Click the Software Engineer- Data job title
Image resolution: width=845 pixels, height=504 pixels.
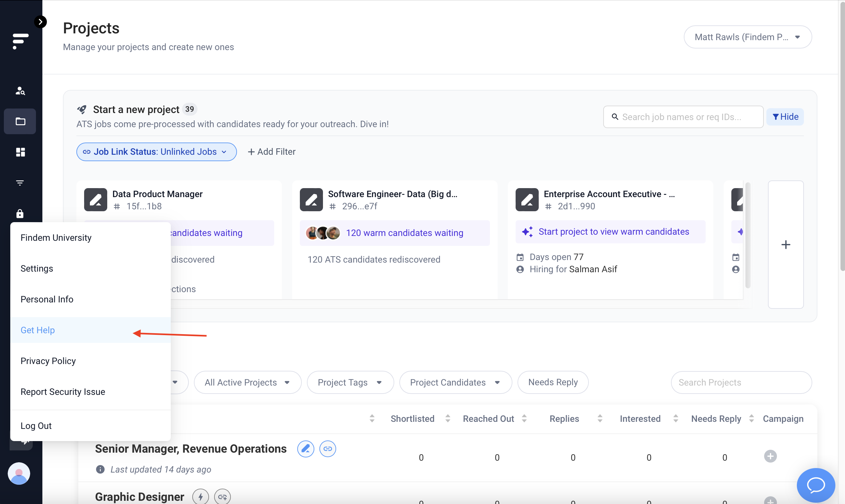click(x=393, y=194)
